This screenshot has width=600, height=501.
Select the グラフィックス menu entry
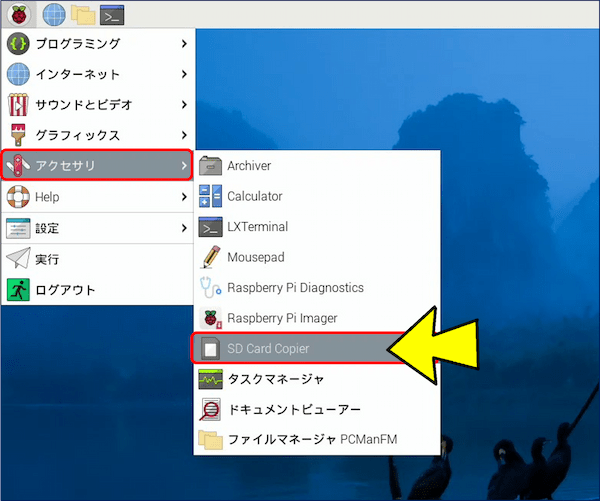[x=77, y=135]
